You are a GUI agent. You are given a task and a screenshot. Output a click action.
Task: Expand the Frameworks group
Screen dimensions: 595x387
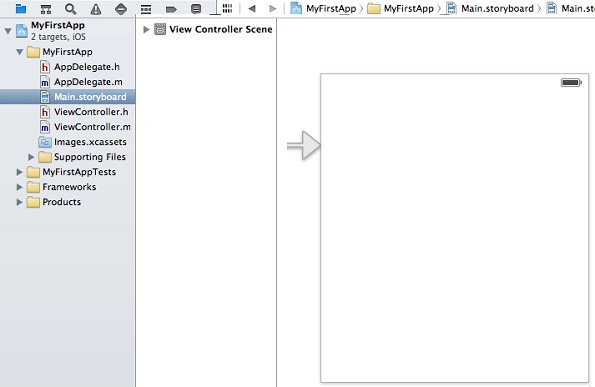[x=19, y=187]
